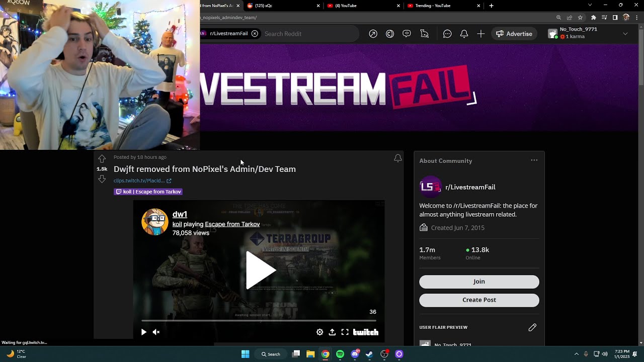
Task: Toggle post notification bell
Action: (x=397, y=158)
